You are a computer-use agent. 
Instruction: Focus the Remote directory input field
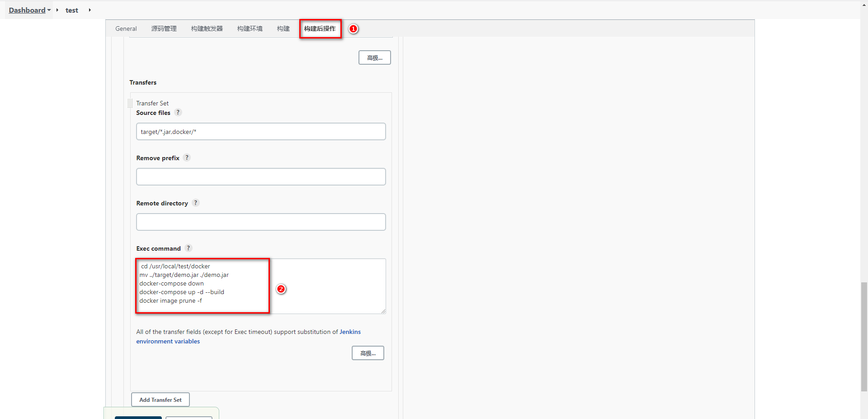click(261, 222)
